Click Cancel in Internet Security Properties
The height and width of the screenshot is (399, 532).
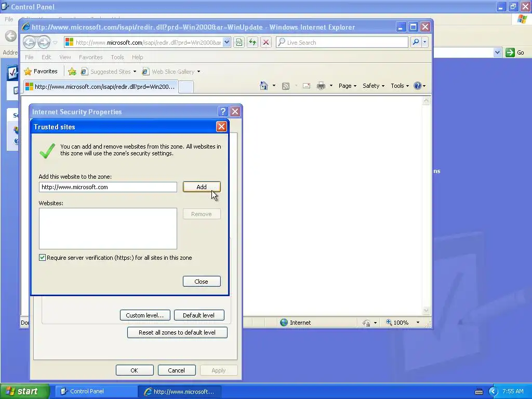tap(177, 370)
